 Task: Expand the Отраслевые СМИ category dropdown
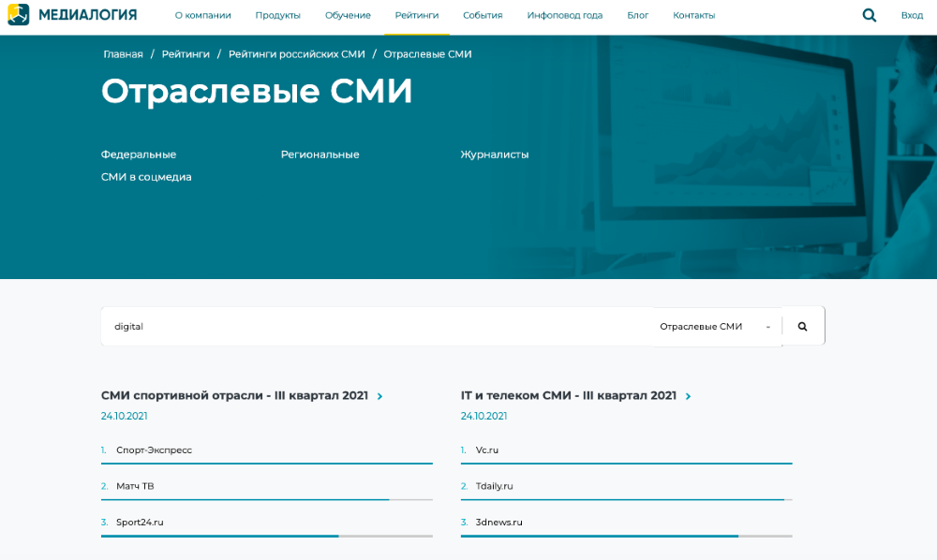pyautogui.click(x=717, y=327)
